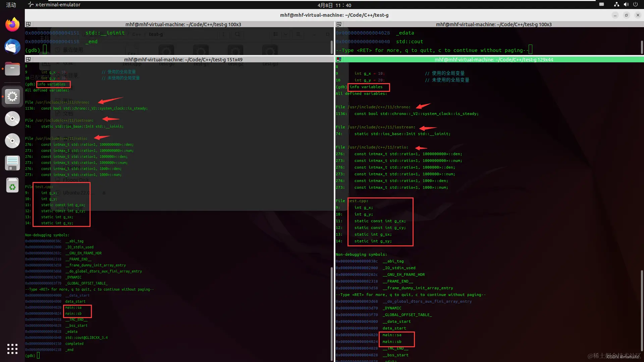Click '_edata' in the right 100x3 pane
Screen dimensions: 644x362
(x=405, y=33)
